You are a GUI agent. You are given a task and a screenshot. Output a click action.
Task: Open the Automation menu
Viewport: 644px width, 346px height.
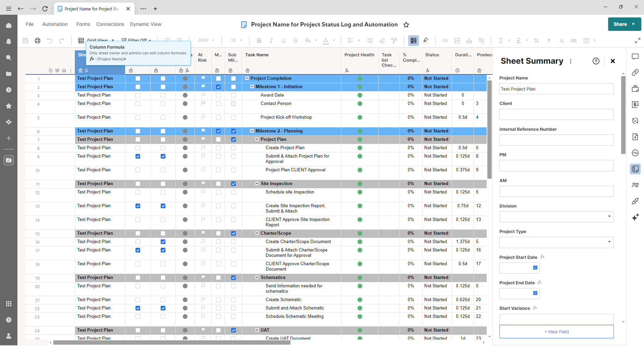click(55, 24)
